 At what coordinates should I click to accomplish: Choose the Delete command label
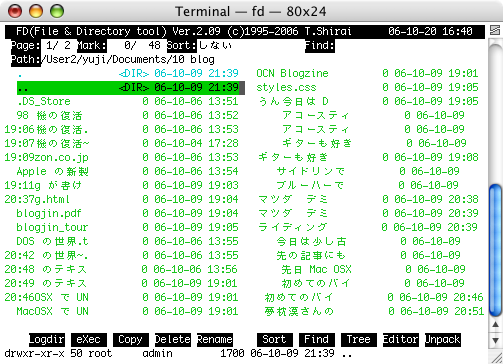173,340
